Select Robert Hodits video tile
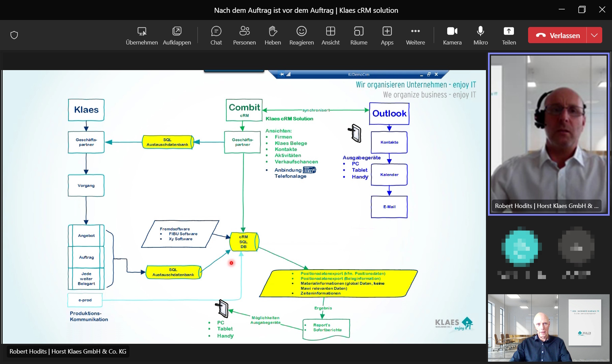Image resolution: width=612 pixels, height=364 pixels. (x=549, y=134)
